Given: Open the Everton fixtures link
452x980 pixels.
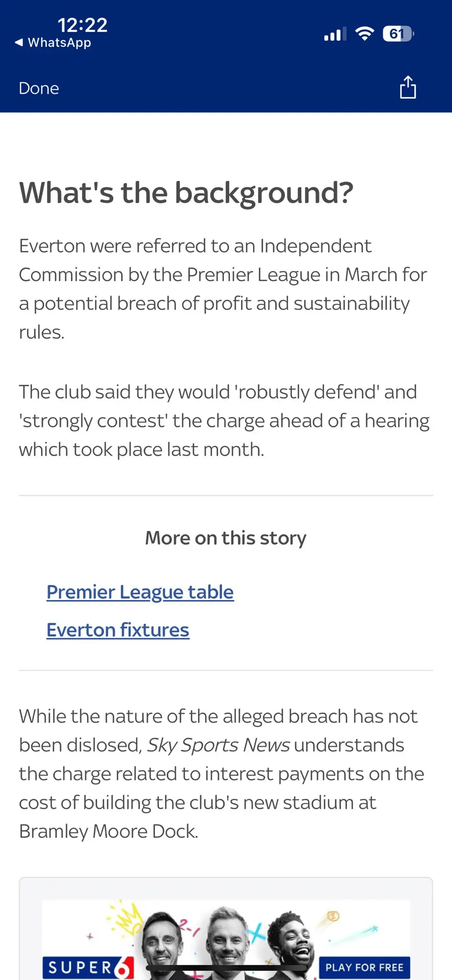Looking at the screenshot, I should pyautogui.click(x=118, y=630).
